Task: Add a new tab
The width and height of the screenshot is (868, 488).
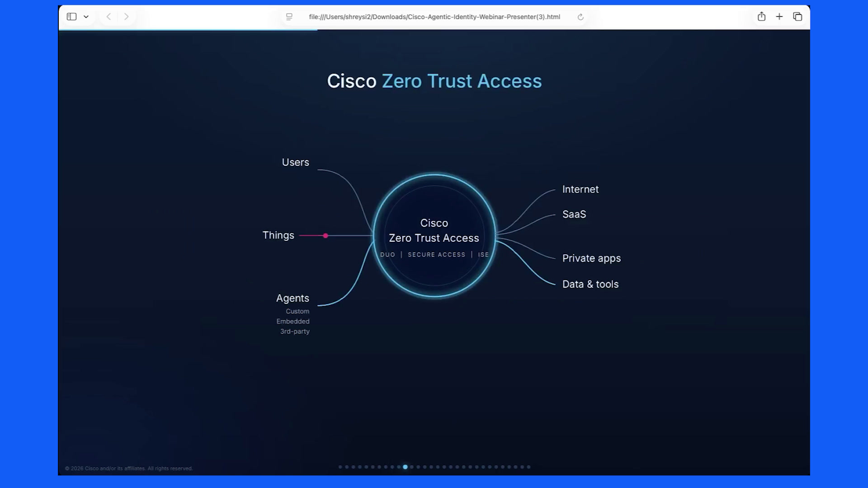Action: (x=779, y=17)
